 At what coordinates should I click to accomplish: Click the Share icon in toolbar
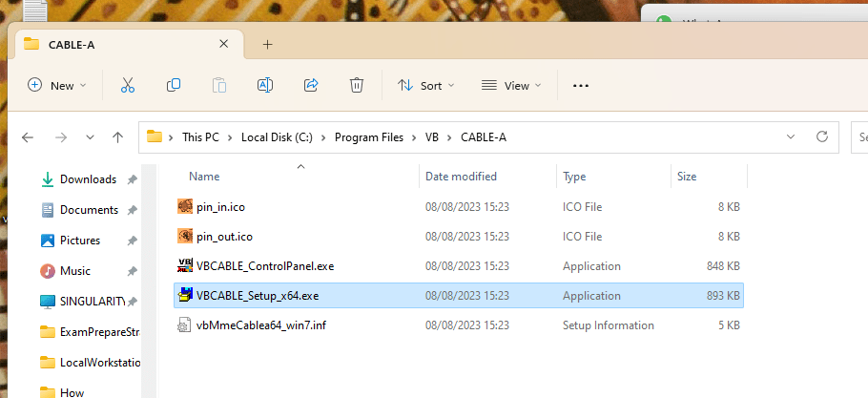tap(311, 85)
